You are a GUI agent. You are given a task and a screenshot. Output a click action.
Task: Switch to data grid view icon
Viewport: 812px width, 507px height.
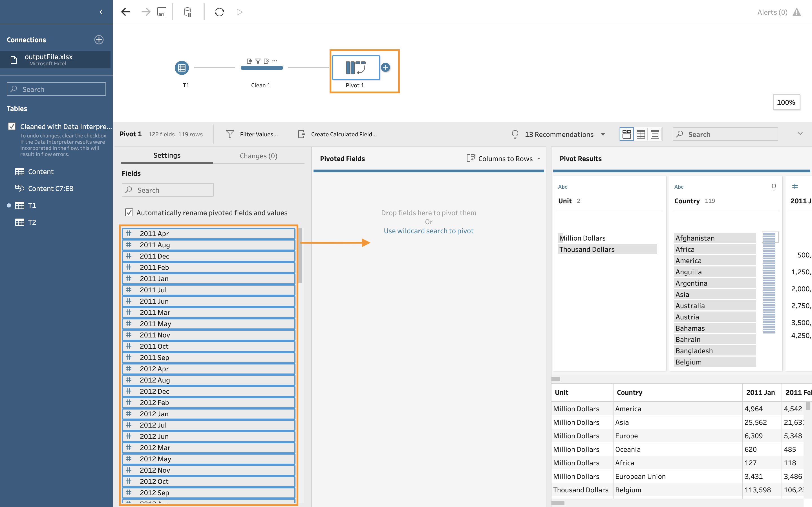pos(641,134)
